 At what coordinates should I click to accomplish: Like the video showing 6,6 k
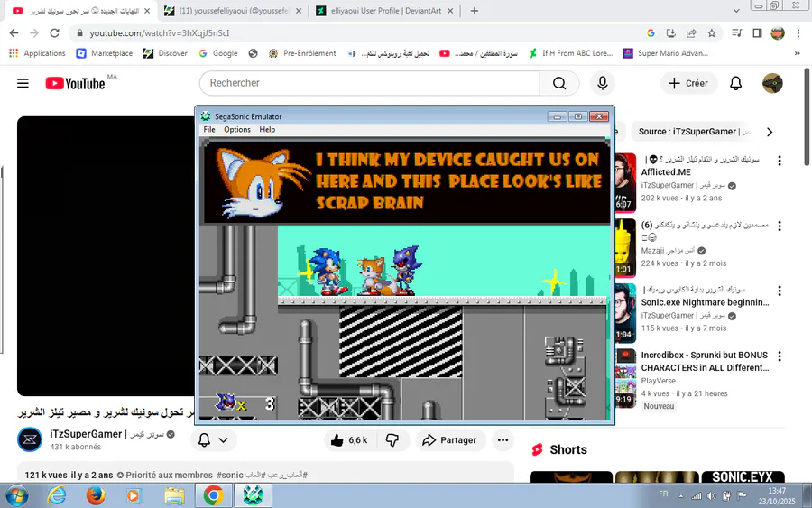(x=349, y=440)
